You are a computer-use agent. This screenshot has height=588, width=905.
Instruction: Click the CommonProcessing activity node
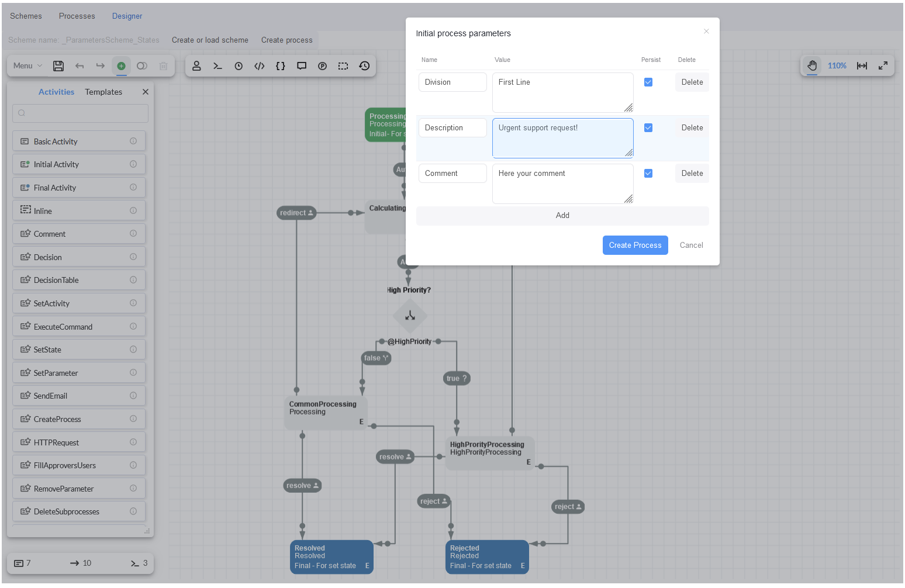click(326, 413)
